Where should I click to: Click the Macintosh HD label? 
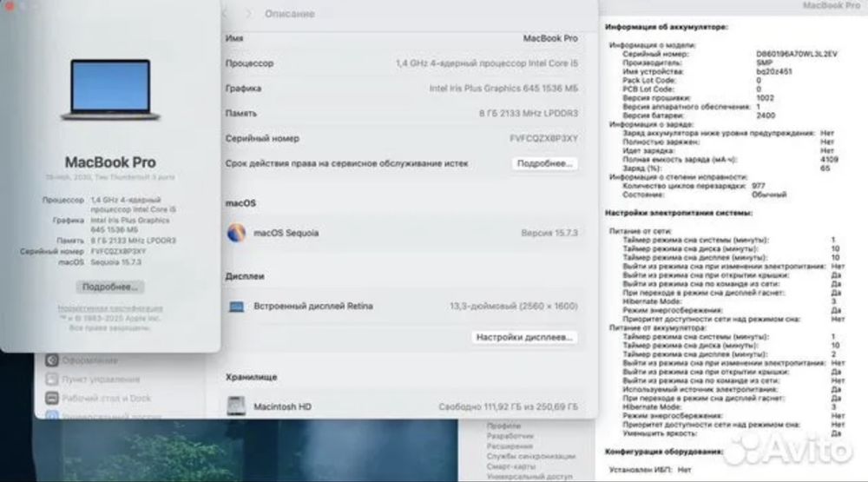[282, 406]
